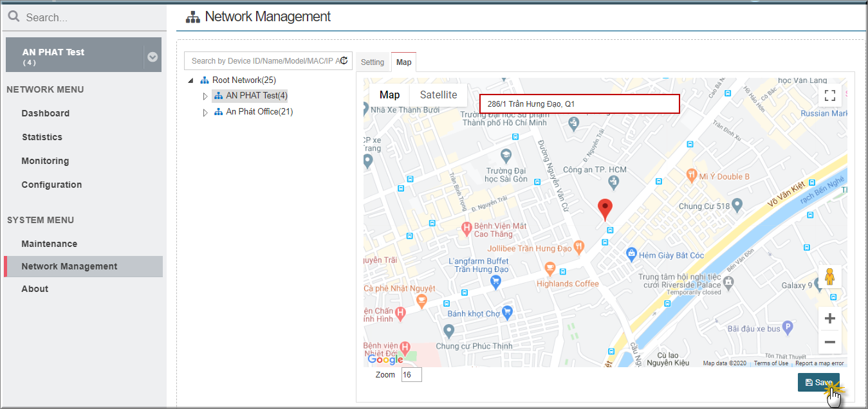The width and height of the screenshot is (868, 409).
Task: Click the Street View pegman icon
Action: (x=830, y=277)
